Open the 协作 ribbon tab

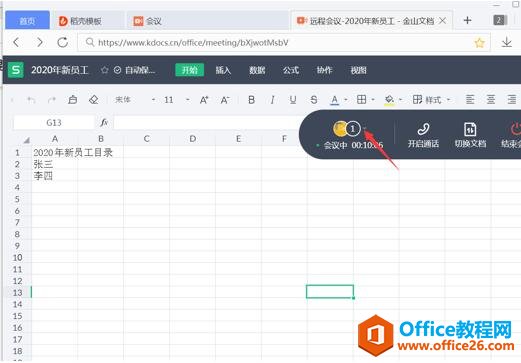tap(324, 70)
